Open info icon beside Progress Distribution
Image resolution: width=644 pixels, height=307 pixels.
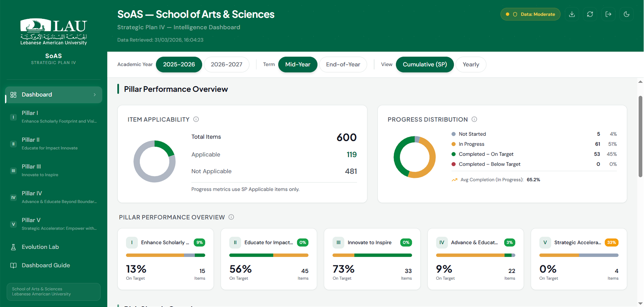click(474, 119)
